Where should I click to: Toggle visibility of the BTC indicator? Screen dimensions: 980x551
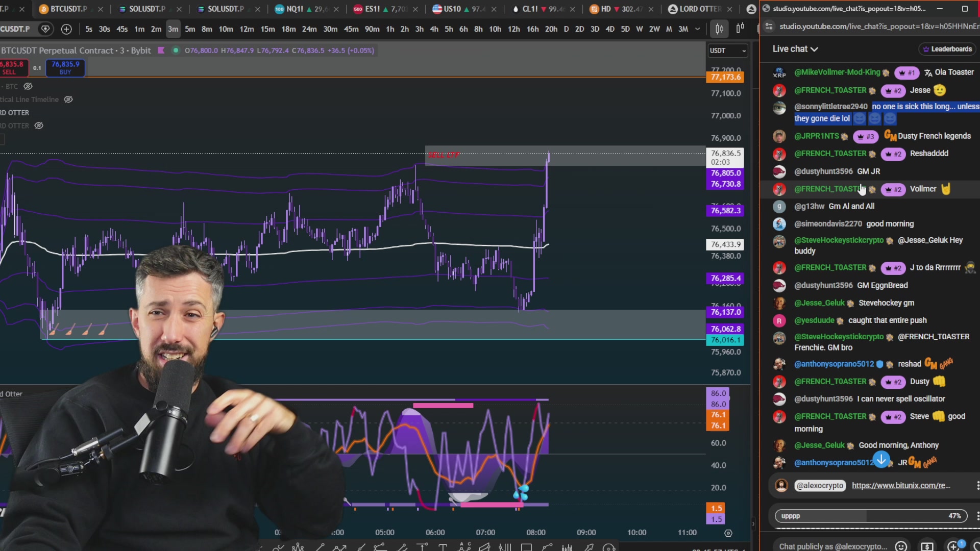(28, 86)
